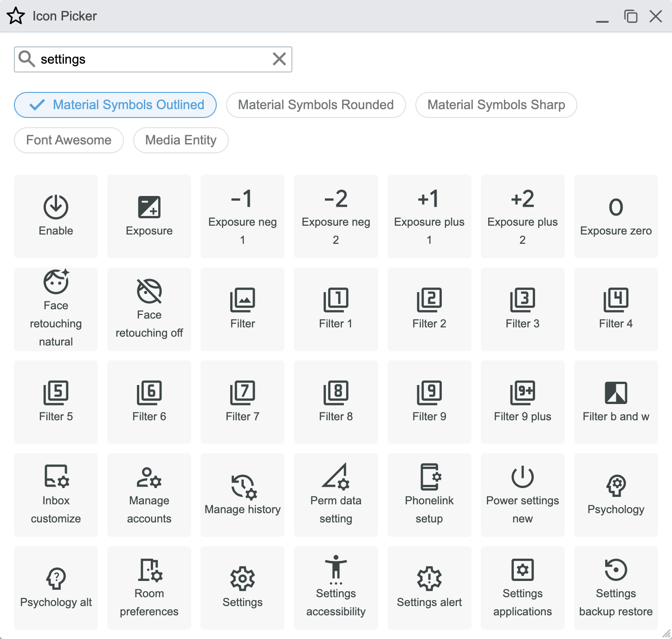Viewport: 672px width, 639px height.
Task: Select the Filter b and w icon
Action: [615, 402]
